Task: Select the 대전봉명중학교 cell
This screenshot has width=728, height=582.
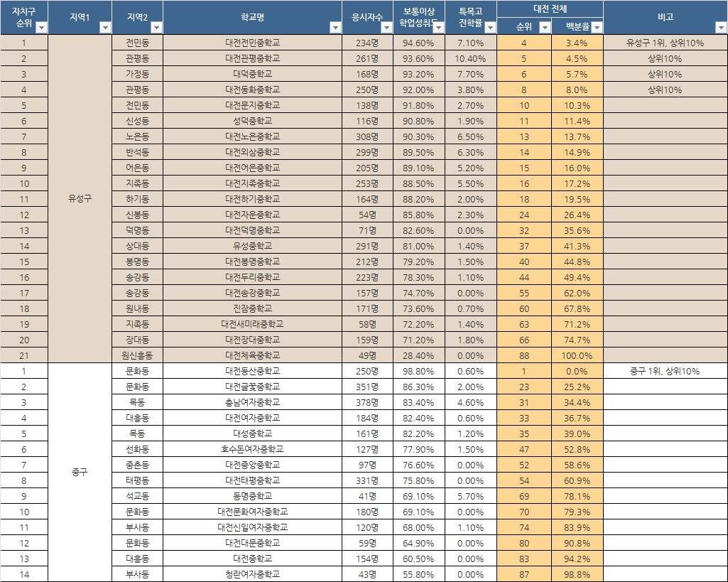Action: point(253,262)
